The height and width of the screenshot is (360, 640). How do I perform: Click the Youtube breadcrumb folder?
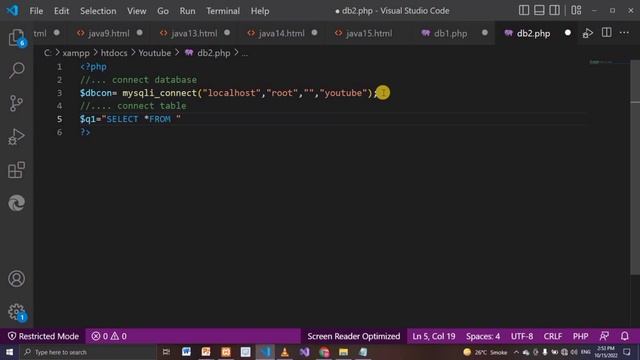pos(154,53)
